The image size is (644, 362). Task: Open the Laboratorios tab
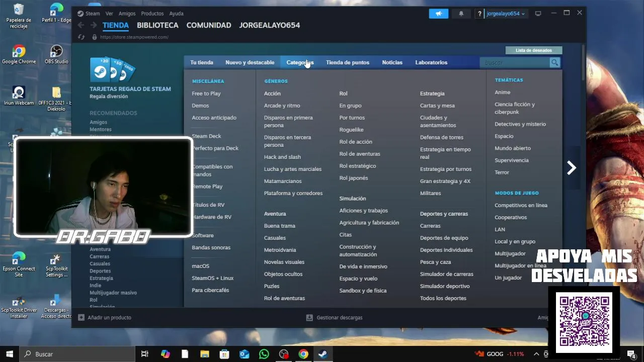[x=431, y=62]
